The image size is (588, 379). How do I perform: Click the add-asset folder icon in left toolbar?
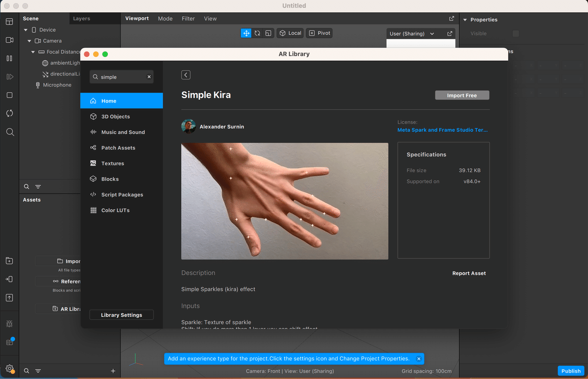pyautogui.click(x=9, y=261)
